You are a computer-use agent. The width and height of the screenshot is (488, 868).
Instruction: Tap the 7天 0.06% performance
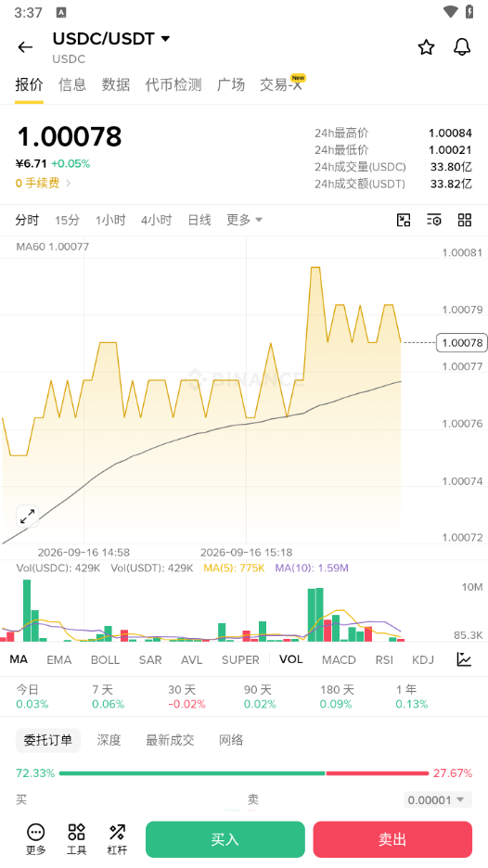pyautogui.click(x=108, y=696)
